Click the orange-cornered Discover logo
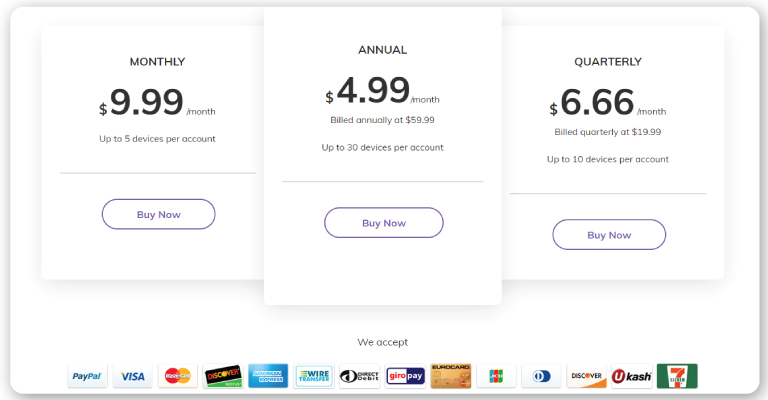Image resolution: width=768 pixels, height=400 pixels. point(586,376)
